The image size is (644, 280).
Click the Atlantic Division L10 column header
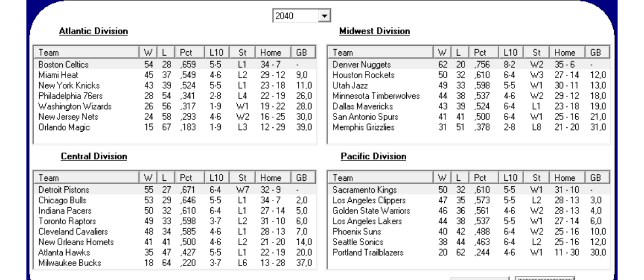click(218, 53)
